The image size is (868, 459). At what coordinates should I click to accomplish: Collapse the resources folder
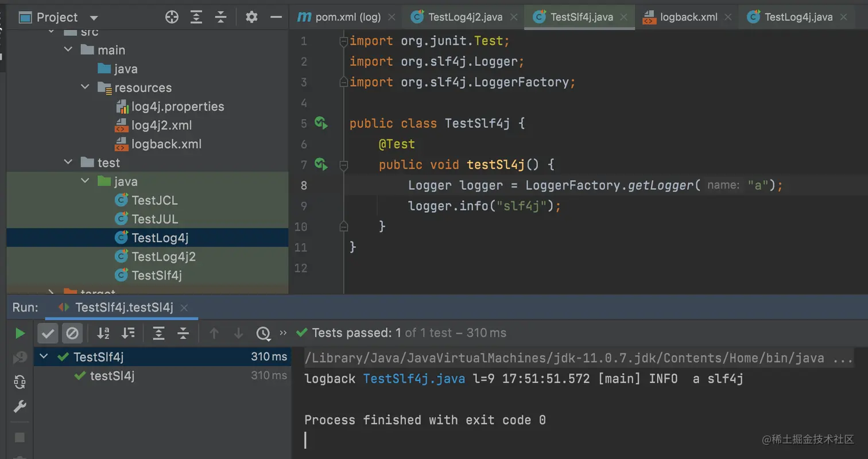(85, 87)
